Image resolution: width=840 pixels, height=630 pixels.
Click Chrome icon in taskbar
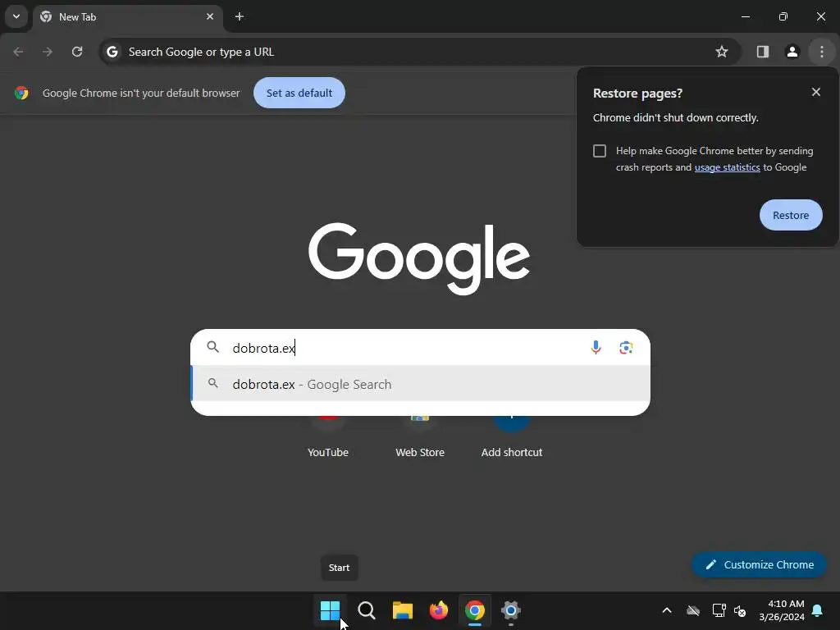[x=475, y=610]
